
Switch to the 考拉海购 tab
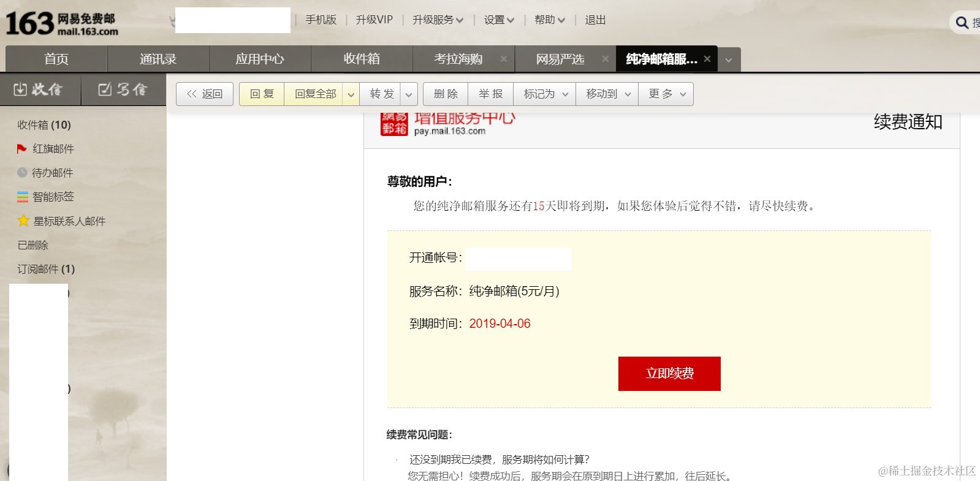458,59
